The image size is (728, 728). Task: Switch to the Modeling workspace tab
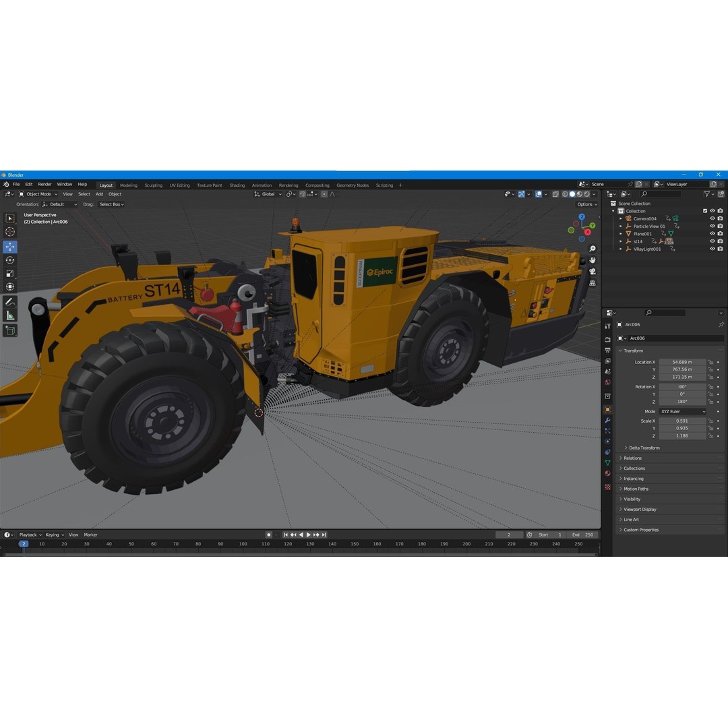[129, 185]
